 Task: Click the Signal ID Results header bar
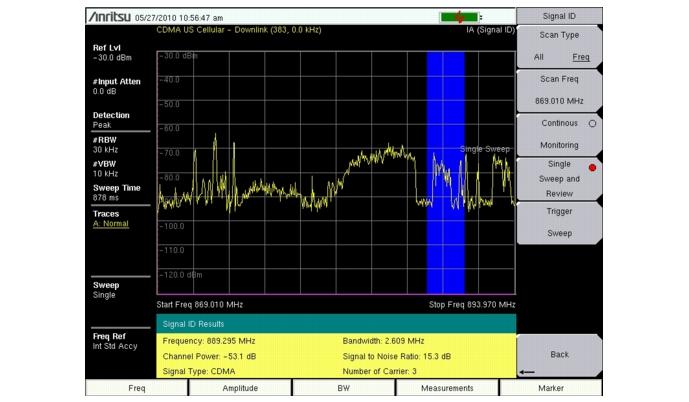click(x=336, y=324)
